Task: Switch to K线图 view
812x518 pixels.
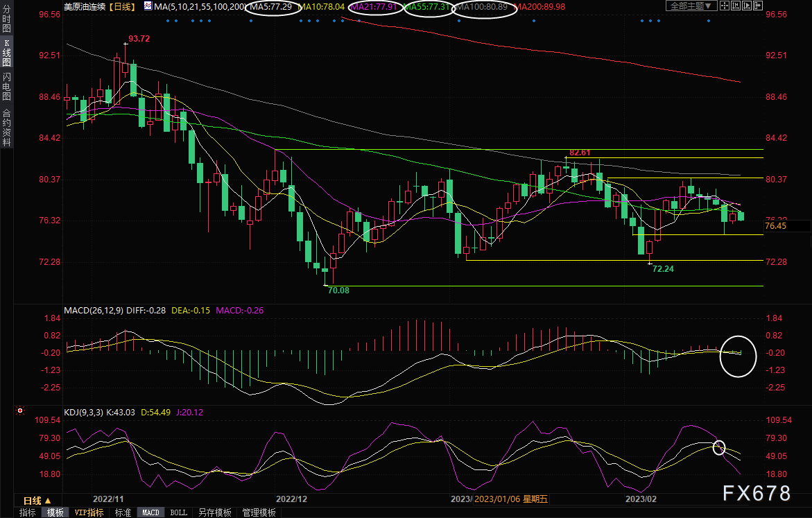Action: pyautogui.click(x=6, y=53)
